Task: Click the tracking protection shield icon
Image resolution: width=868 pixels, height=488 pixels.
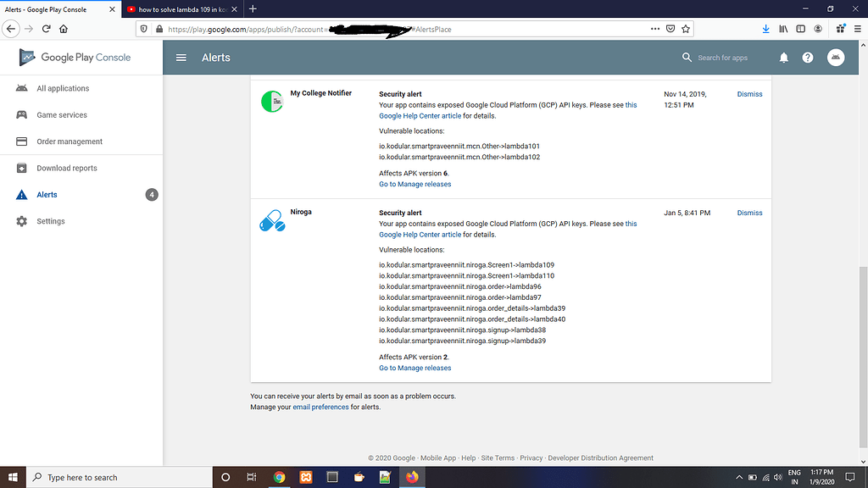Action: pos(143,29)
